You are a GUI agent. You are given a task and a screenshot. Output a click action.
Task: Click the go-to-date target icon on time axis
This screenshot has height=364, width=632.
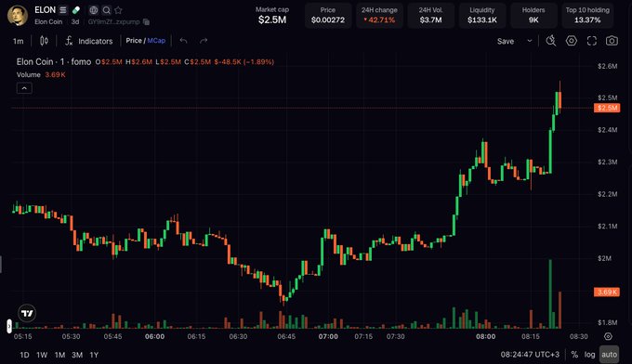click(608, 336)
